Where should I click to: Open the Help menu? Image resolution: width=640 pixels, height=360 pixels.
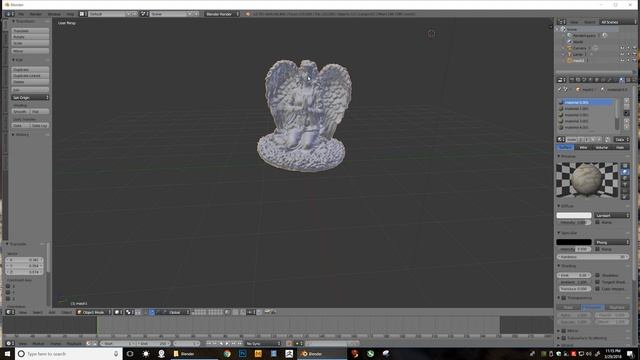pyautogui.click(x=70, y=14)
